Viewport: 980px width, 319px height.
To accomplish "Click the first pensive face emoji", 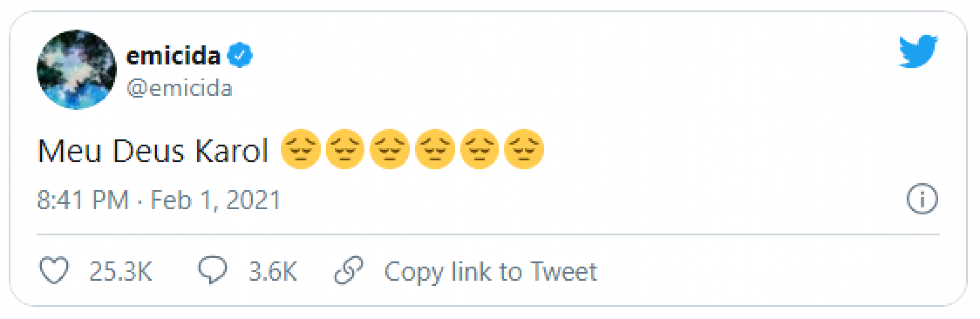I will [x=301, y=149].
